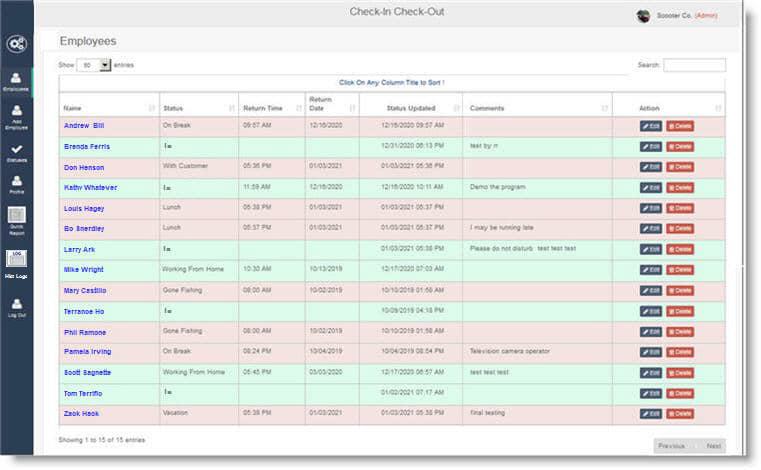Click the Add Employee sidebar icon
The height and width of the screenshot is (470, 761).
point(15,117)
